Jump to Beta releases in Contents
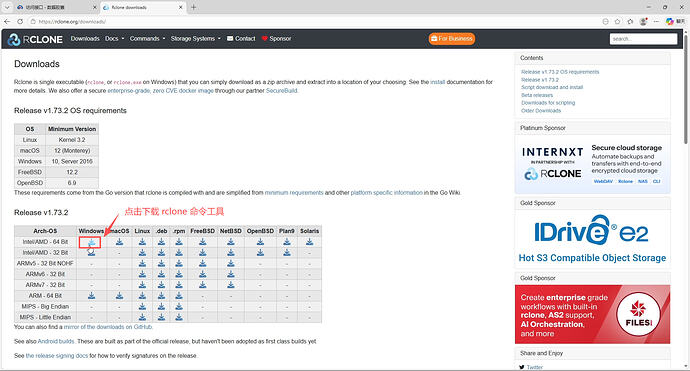Image resolution: width=690 pixels, height=371 pixels. point(537,95)
